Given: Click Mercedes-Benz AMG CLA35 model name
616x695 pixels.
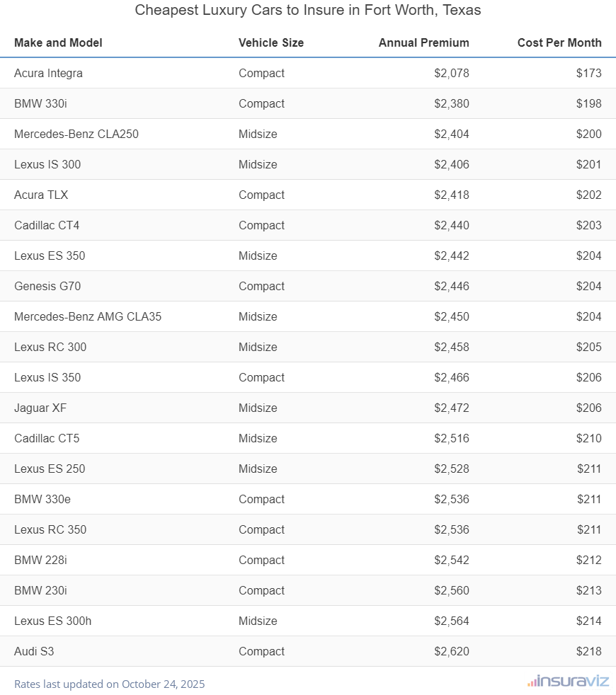Looking at the screenshot, I should tap(88, 316).
